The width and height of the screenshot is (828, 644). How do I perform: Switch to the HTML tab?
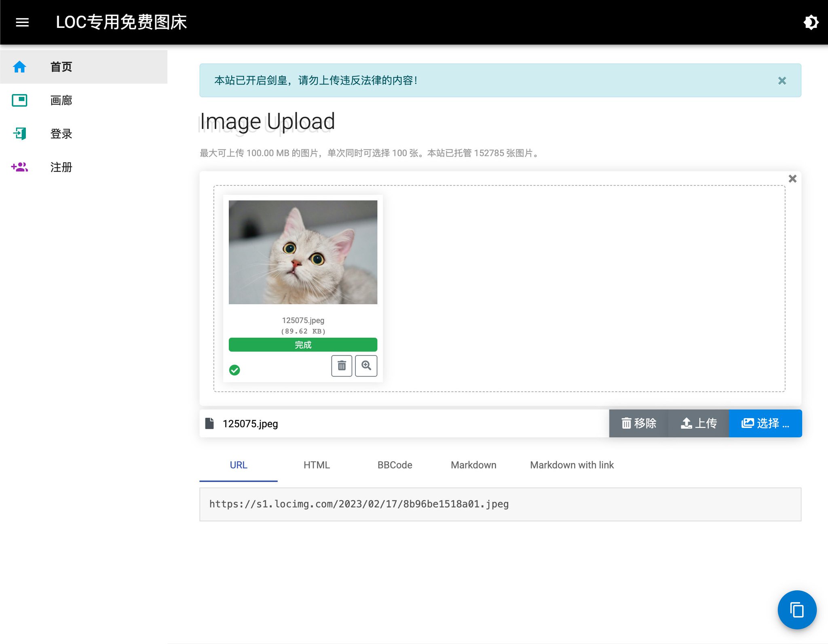(x=317, y=465)
